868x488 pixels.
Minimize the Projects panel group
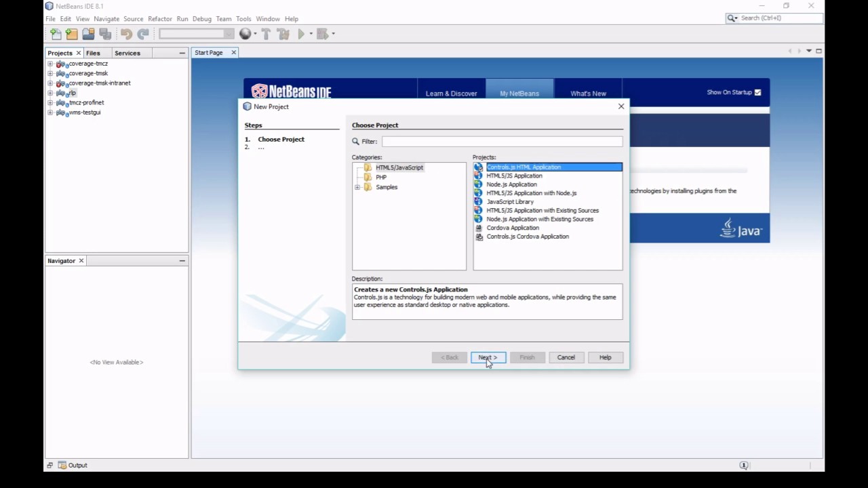tap(182, 53)
